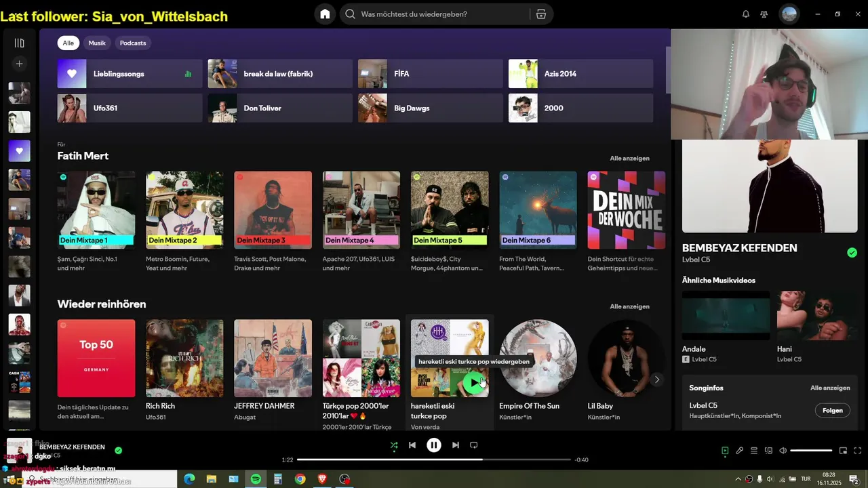Viewport: 868px width, 488px height.
Task: Open Dein Mixtape 6 cover
Action: pos(538,210)
